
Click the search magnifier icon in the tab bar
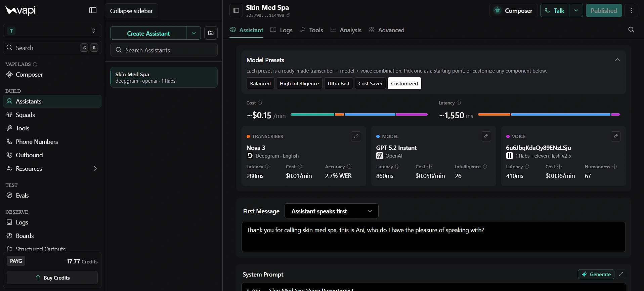pos(631,30)
